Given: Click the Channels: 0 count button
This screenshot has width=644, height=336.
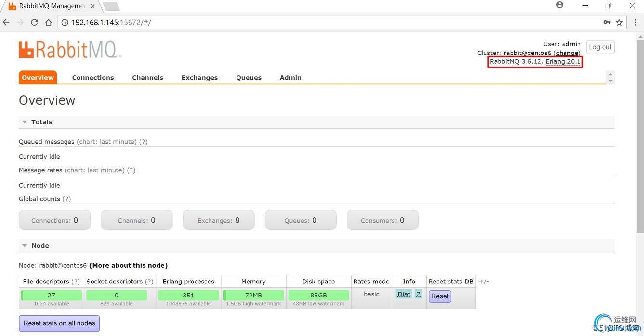Looking at the screenshot, I should [136, 220].
